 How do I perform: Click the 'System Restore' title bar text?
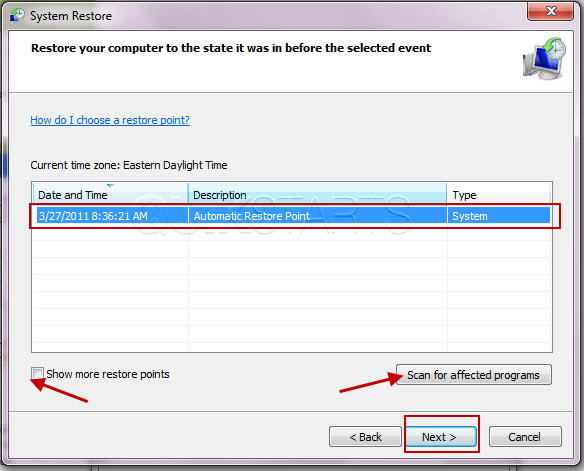coord(71,16)
